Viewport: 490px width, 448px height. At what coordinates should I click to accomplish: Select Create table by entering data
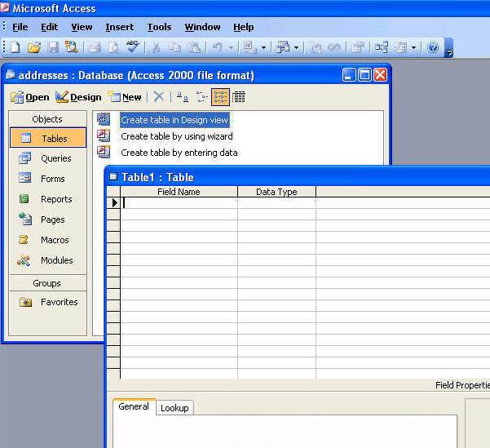[179, 153]
